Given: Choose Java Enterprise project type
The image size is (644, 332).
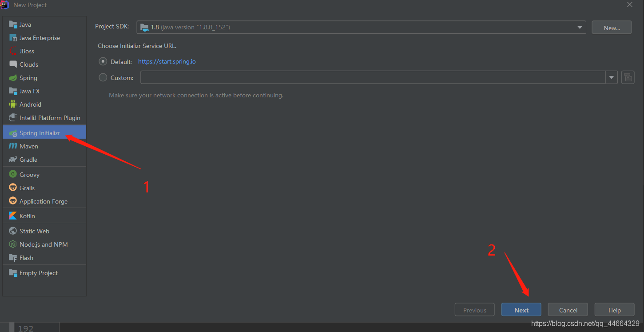Looking at the screenshot, I should coord(44,38).
